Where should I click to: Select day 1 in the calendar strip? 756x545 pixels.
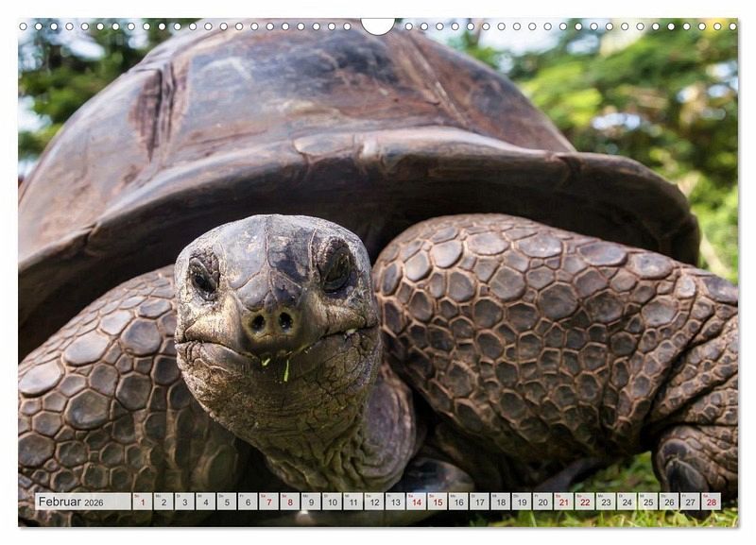coord(142,502)
